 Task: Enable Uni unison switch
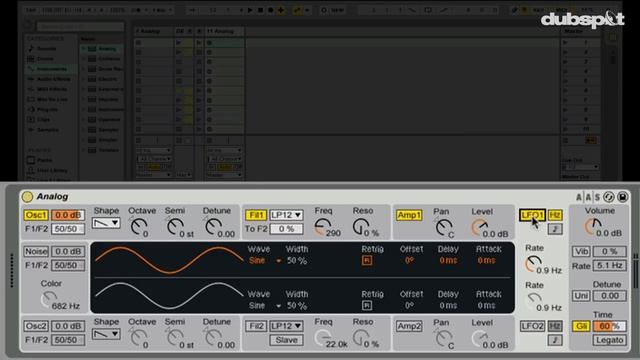[581, 296]
